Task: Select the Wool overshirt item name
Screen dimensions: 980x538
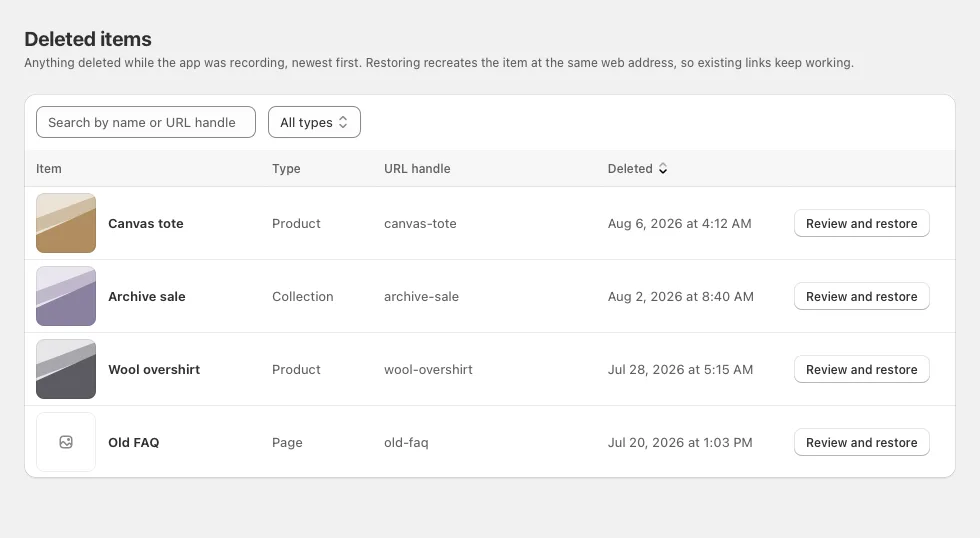Action: tap(154, 370)
